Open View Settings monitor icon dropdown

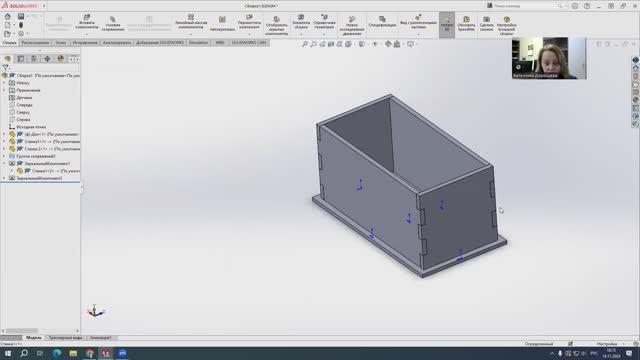pyautogui.click(x=411, y=44)
